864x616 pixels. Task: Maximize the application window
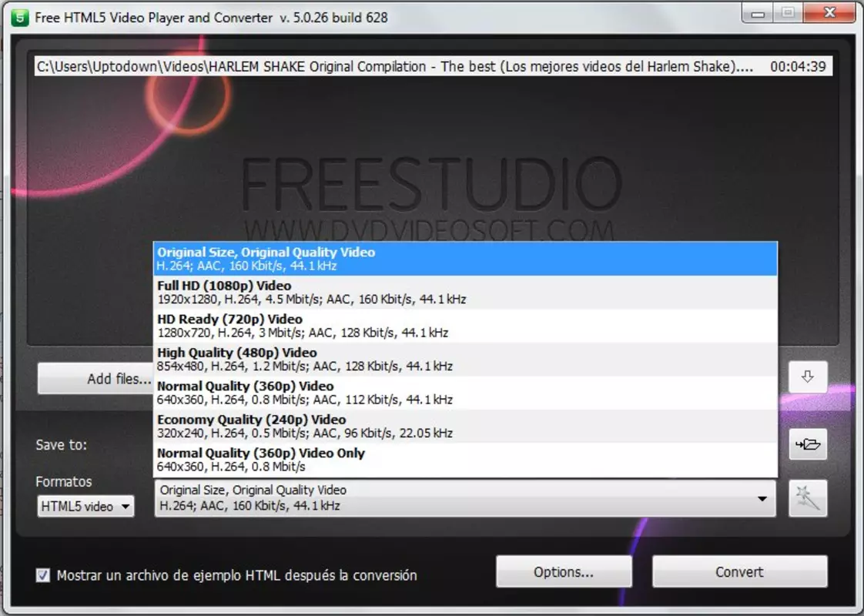(789, 13)
